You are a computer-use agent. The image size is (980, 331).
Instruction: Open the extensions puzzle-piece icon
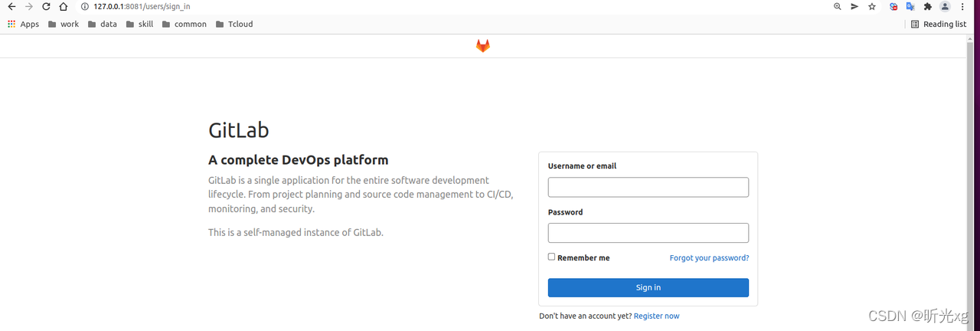pyautogui.click(x=928, y=6)
